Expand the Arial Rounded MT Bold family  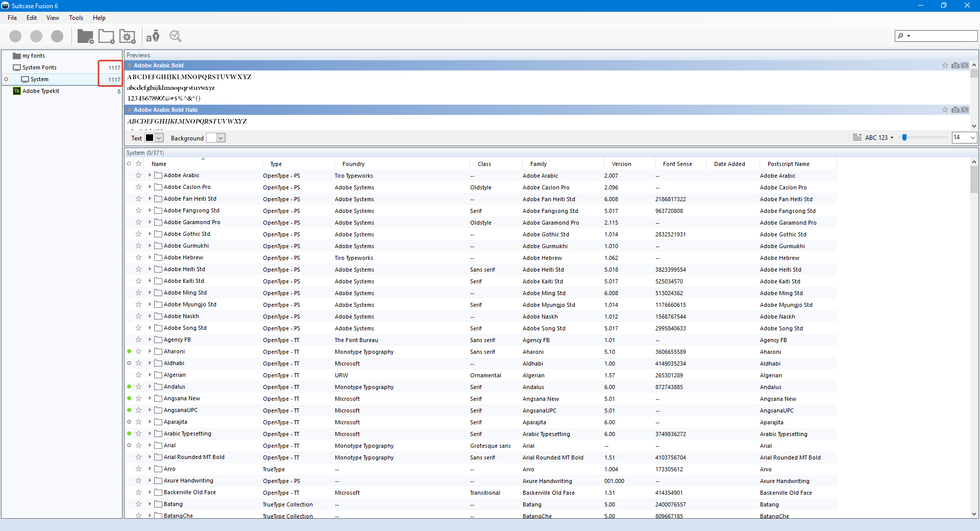tap(150, 457)
